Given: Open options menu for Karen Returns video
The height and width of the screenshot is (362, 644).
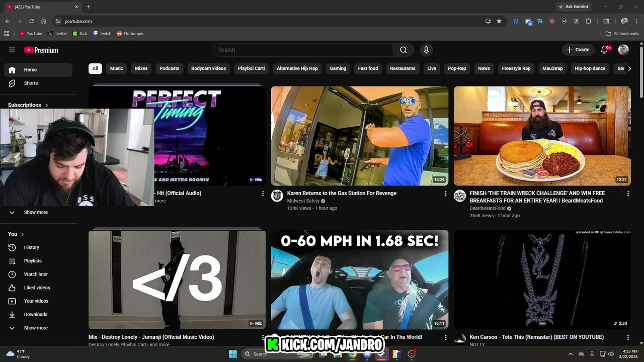Looking at the screenshot, I should [445, 194].
